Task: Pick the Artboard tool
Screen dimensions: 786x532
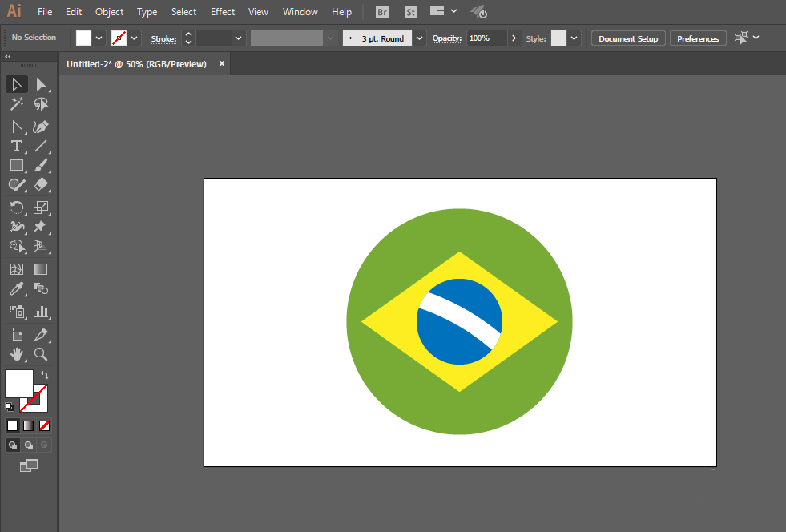Action: pos(17,334)
